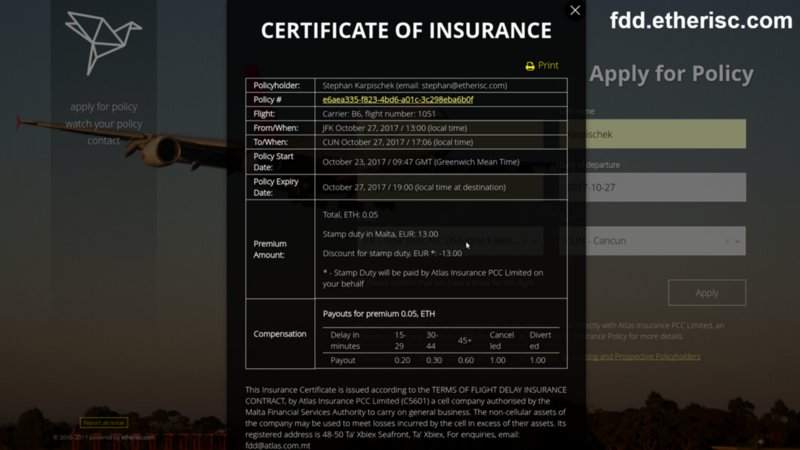Click the policy start date 'October 23, 2017 / 09:47 GMT'

(421, 162)
